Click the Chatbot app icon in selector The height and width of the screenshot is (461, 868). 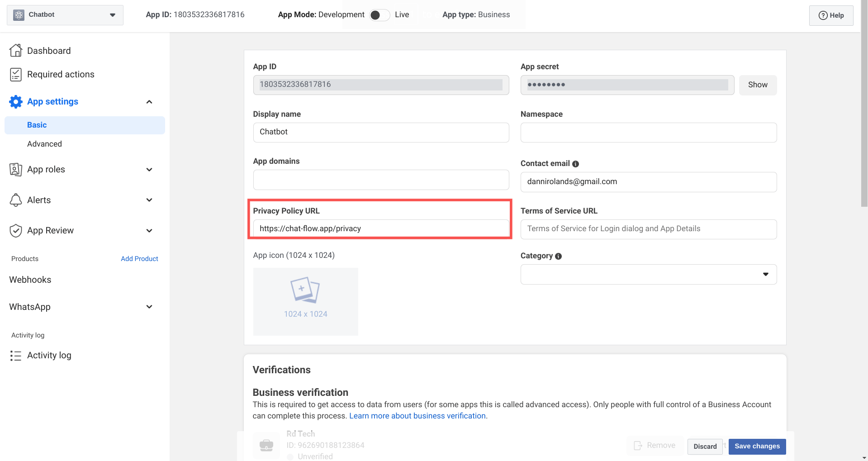19,15
